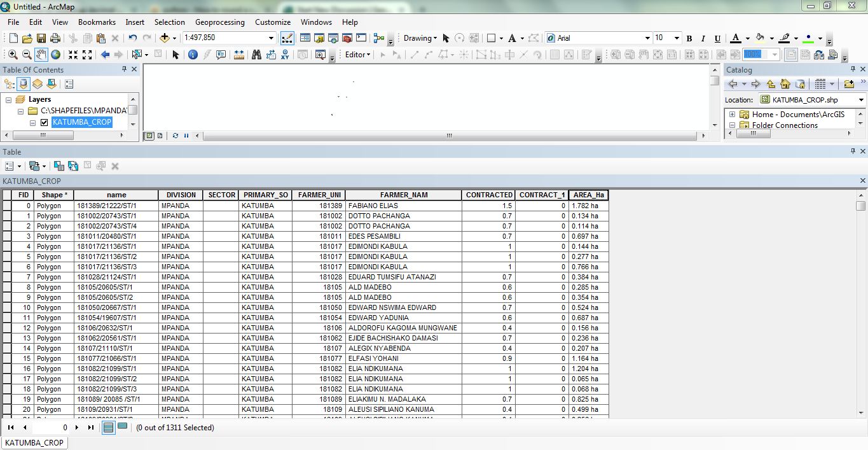868x450 pixels.
Task: Click the Add Data button
Action: point(165,38)
